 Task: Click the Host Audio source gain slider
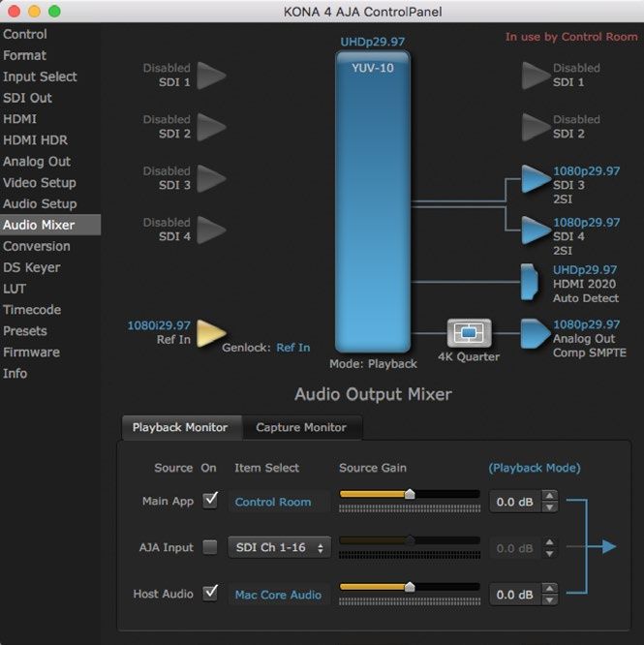point(410,587)
